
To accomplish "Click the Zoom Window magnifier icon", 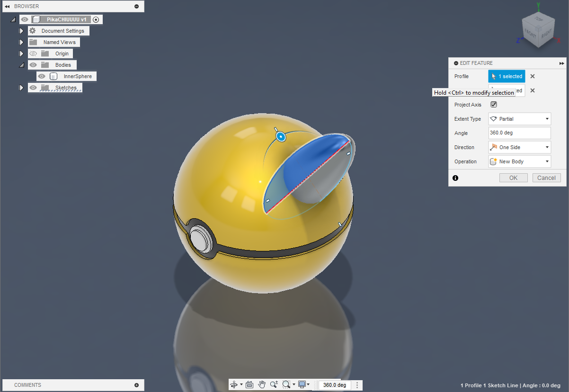I will point(286,385).
